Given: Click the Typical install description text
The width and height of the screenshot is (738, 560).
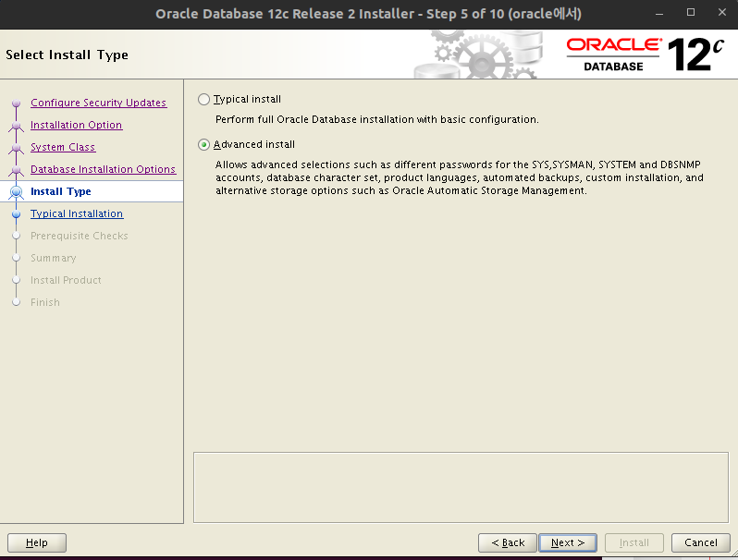Looking at the screenshot, I should coord(377,119).
